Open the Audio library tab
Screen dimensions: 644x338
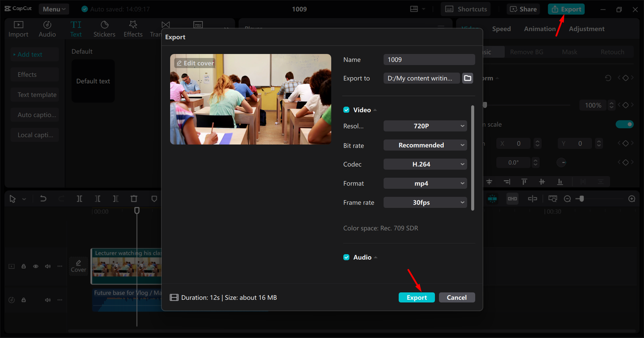(x=47, y=29)
